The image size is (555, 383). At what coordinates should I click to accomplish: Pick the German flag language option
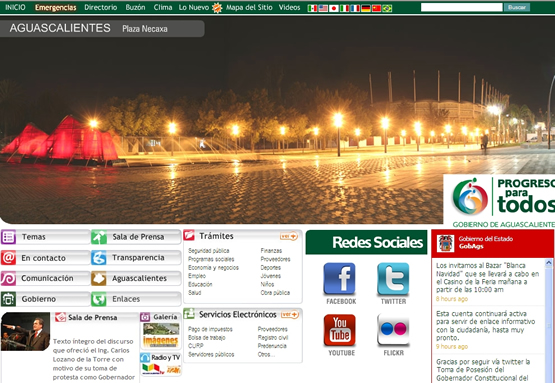point(366,8)
